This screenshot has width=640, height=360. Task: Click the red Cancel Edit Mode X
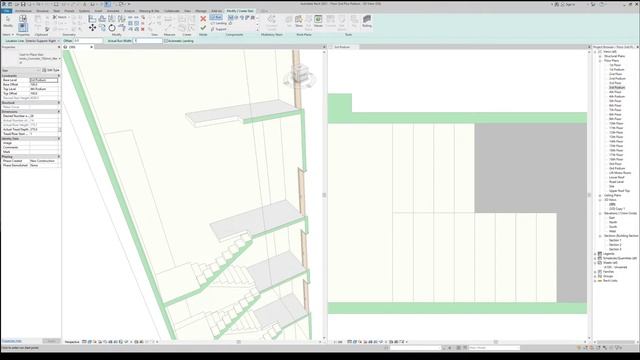(x=203, y=19)
